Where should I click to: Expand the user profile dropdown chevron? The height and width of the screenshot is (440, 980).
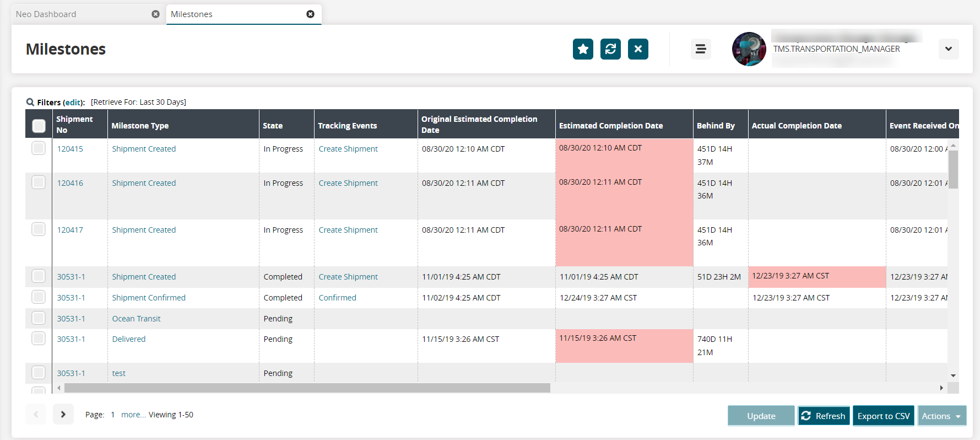point(948,49)
